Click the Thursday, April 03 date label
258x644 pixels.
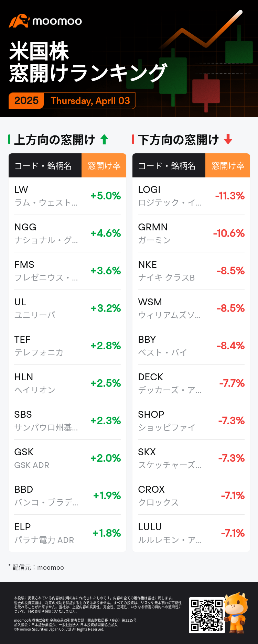[90, 101]
